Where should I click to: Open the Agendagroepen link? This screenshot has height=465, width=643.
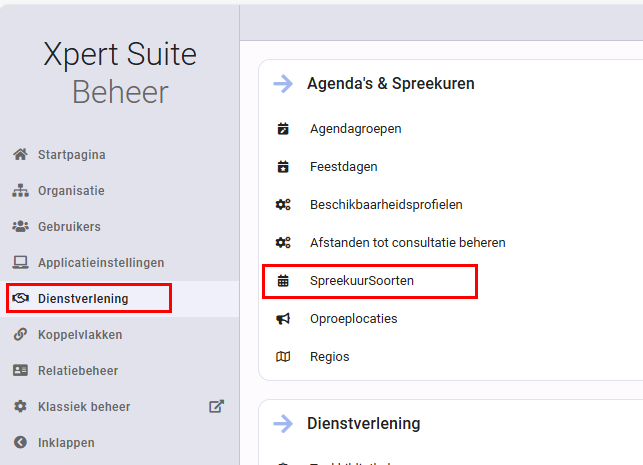pyautogui.click(x=356, y=129)
